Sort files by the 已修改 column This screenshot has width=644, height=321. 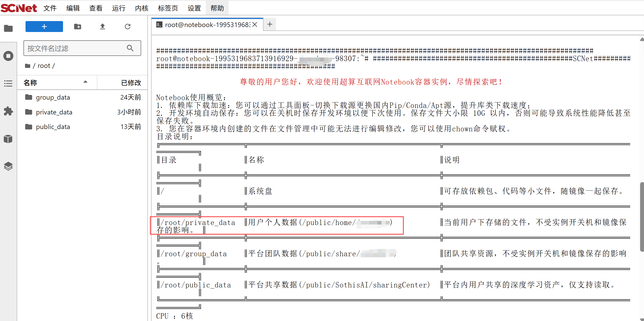pos(131,83)
